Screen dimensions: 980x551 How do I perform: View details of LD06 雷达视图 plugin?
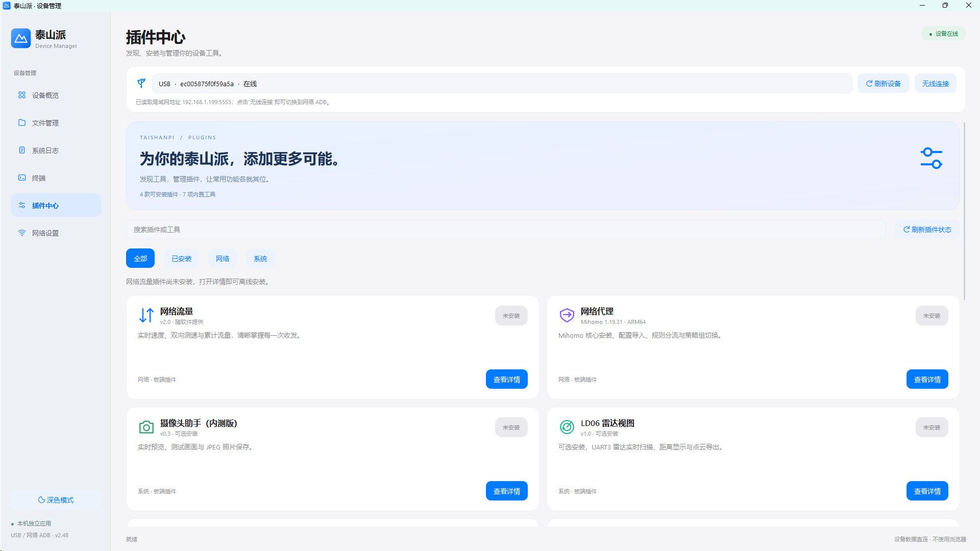pyautogui.click(x=927, y=491)
